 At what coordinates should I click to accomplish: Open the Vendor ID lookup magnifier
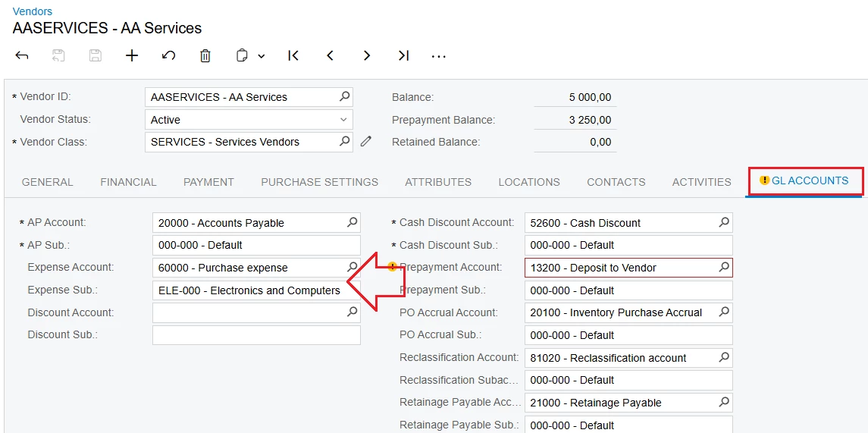click(x=344, y=97)
